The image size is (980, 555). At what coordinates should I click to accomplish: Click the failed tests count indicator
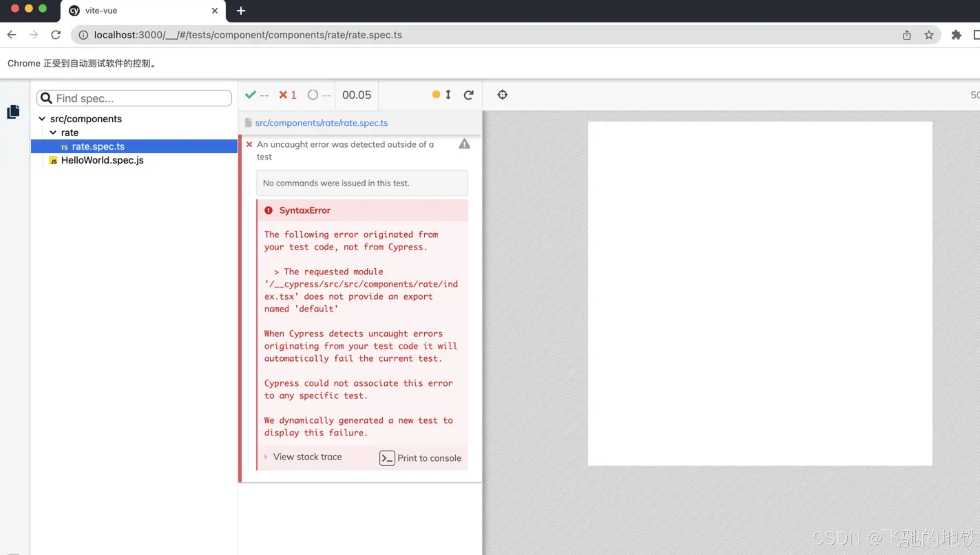(288, 95)
